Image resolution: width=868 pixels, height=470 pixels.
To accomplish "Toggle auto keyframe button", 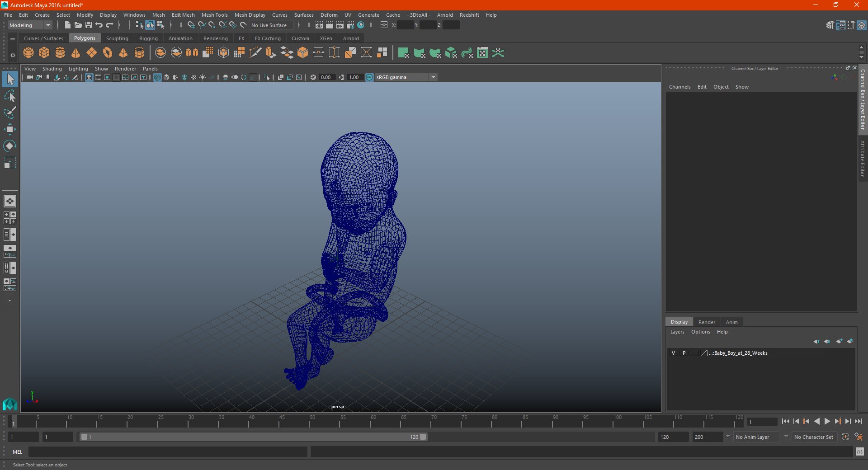I will click(x=845, y=437).
